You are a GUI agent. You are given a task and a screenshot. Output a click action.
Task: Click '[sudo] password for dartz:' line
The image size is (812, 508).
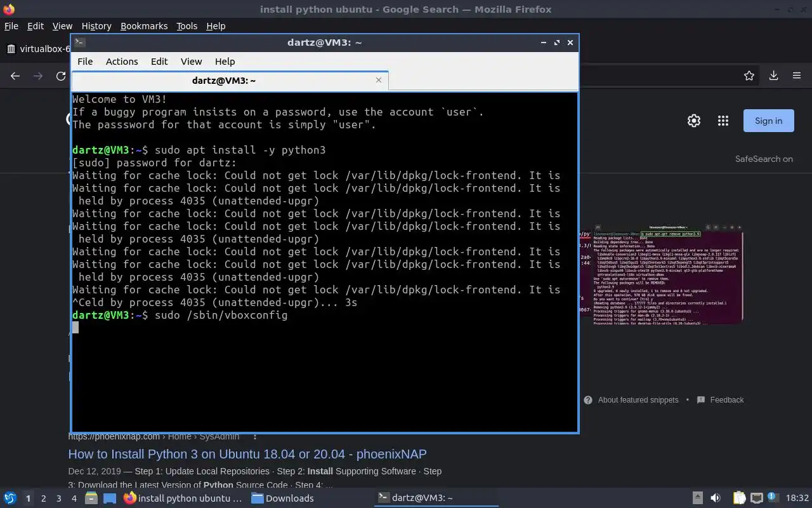tap(154, 163)
